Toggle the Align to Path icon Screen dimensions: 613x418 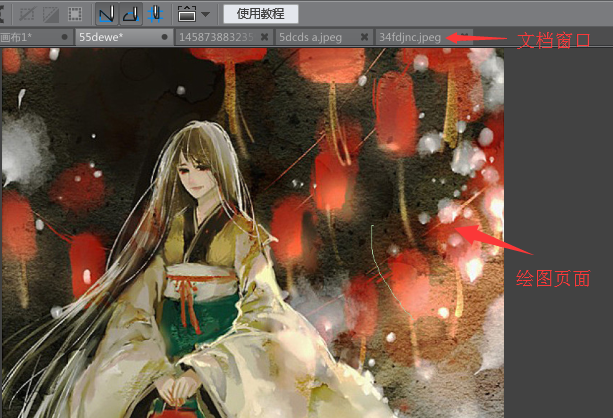click(x=157, y=14)
